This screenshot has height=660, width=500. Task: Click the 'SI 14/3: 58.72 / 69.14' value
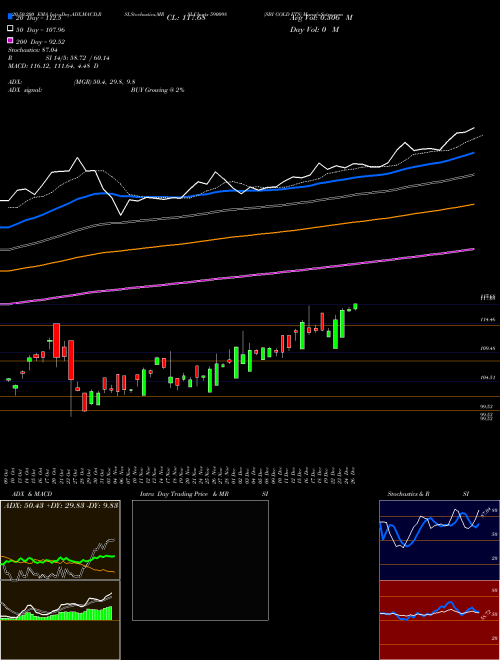pos(77,58)
